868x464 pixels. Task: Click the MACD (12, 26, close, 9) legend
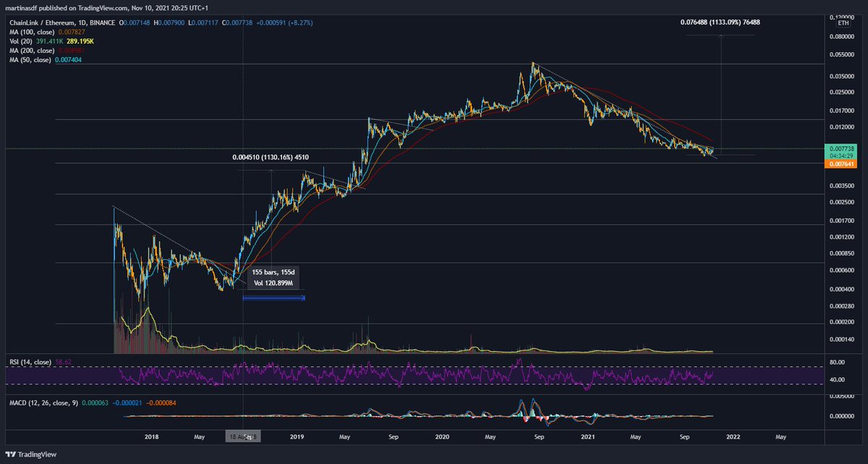pos(42,402)
